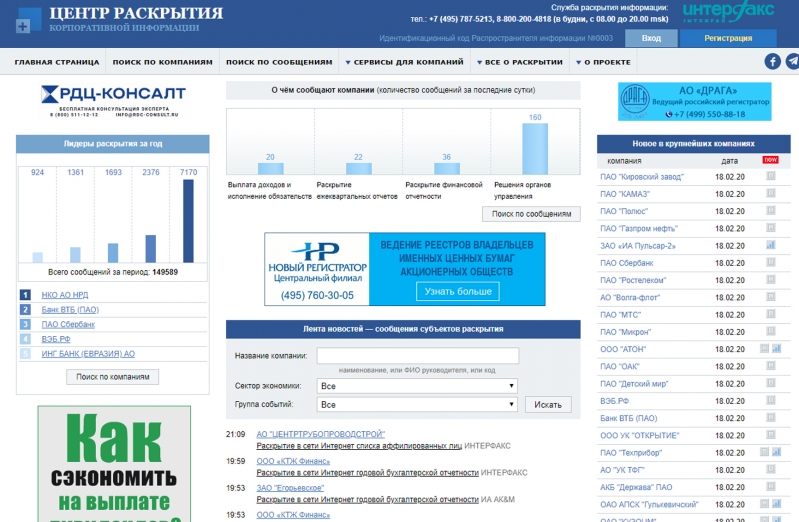
Task: Click Поиск по компаниям button under leaders list
Action: coord(113,377)
